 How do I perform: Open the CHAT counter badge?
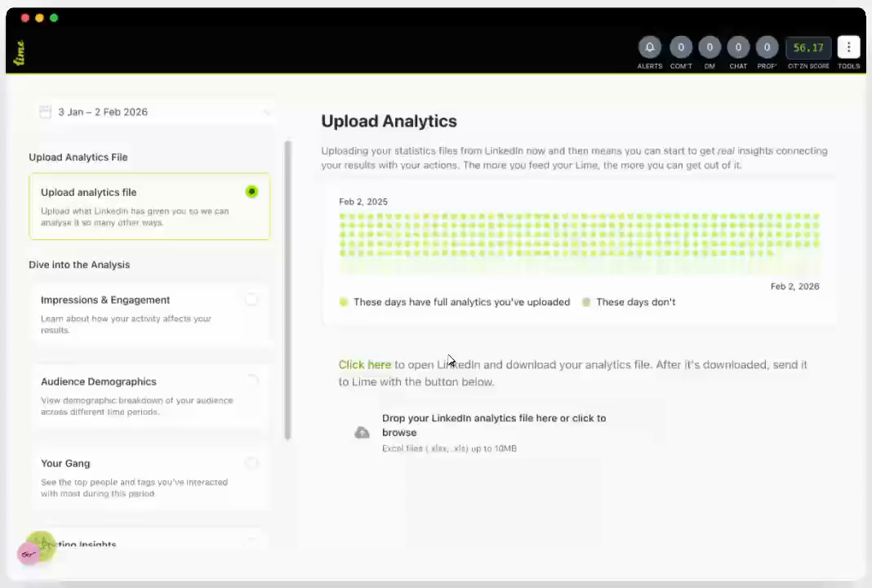738,47
